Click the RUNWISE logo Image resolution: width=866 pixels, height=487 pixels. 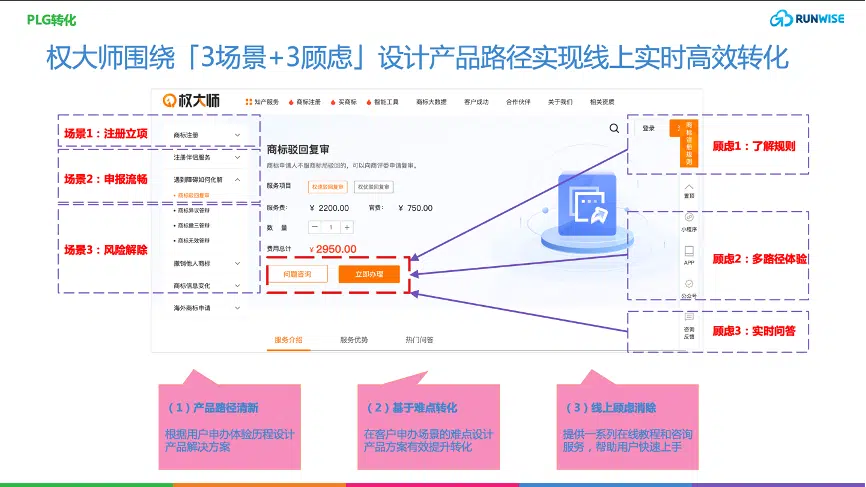click(807, 19)
